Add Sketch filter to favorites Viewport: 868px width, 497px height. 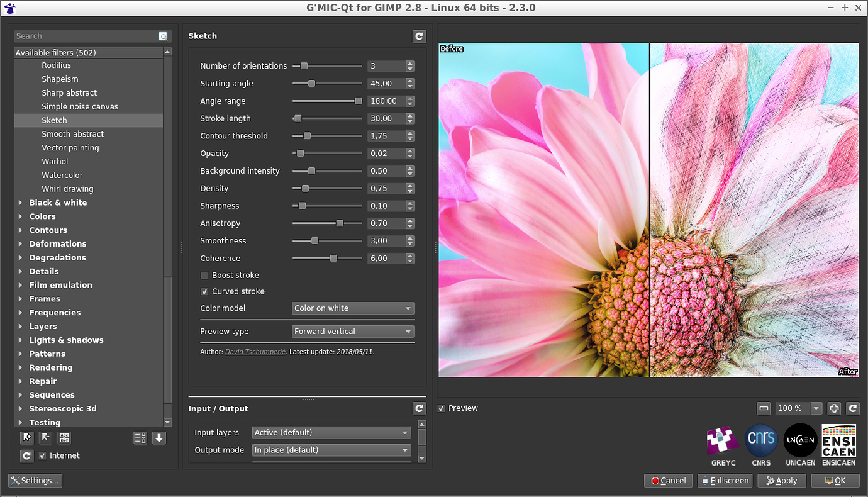coord(26,437)
